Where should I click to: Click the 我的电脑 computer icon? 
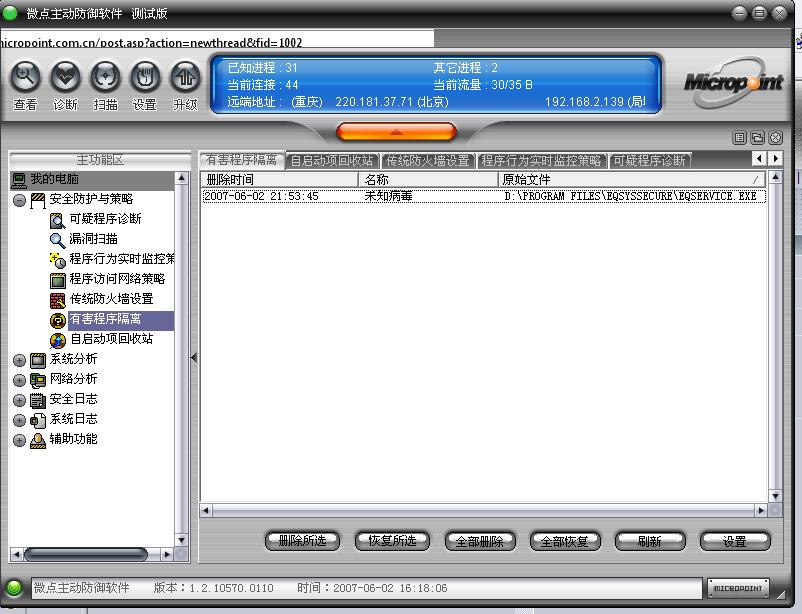coord(19,180)
